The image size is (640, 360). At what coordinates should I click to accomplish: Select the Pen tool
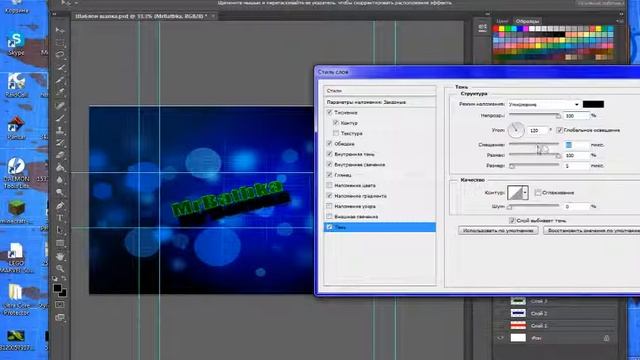60,206
